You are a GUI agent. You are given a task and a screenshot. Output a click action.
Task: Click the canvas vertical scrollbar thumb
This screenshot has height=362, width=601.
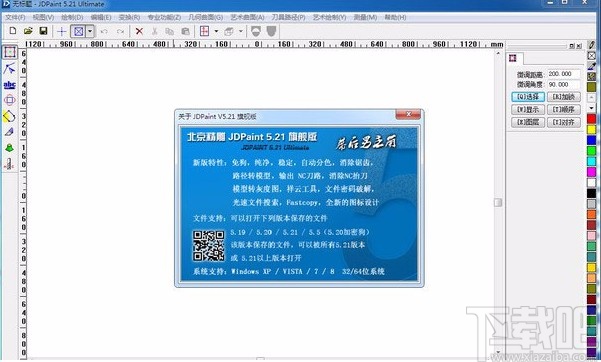[x=498, y=202]
